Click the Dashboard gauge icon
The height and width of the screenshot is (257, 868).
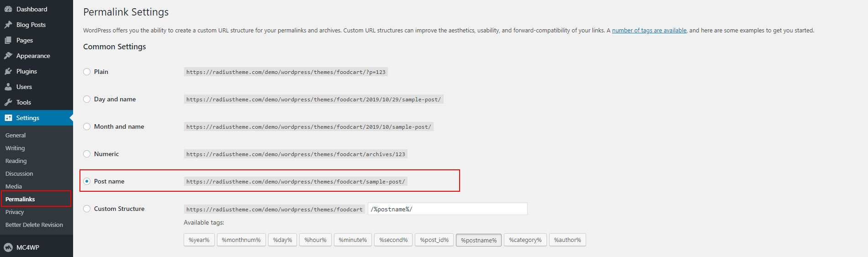(x=8, y=9)
